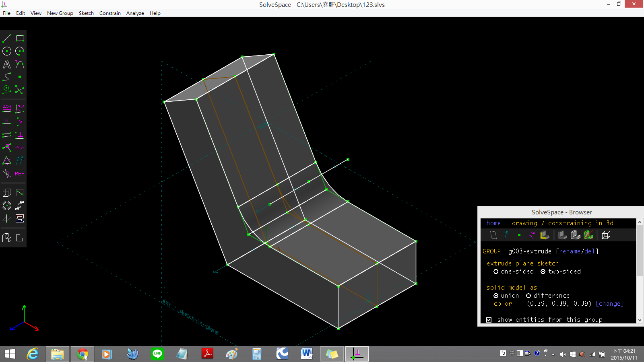The image size is (644, 362).
Task: Select the tangent arc at point tool
Action: pyautogui.click(x=20, y=64)
